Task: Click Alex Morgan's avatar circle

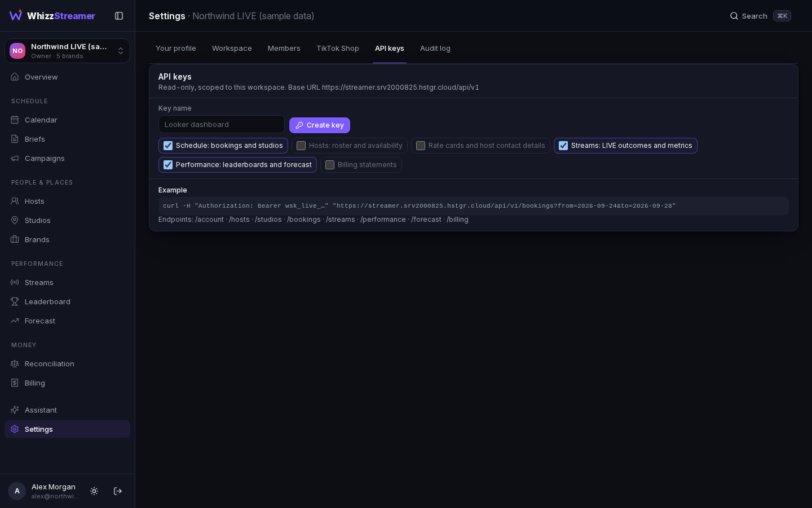Action: click(x=17, y=491)
